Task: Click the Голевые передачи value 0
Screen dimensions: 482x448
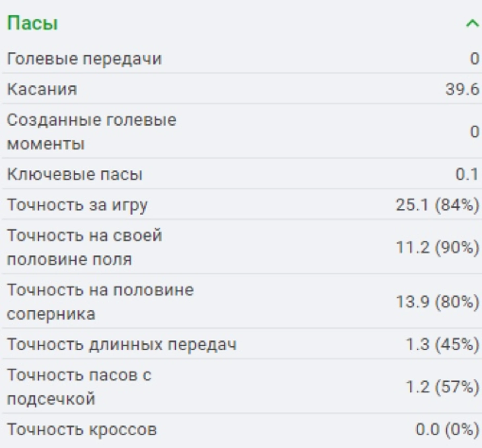Action: coord(474,59)
